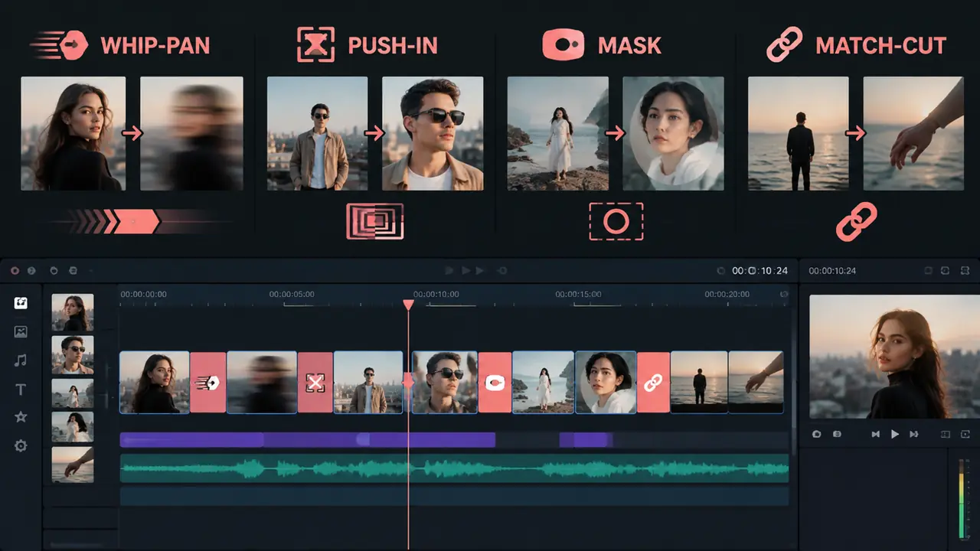980x551 pixels.
Task: Select the mask transition on the timeline
Action: [495, 383]
